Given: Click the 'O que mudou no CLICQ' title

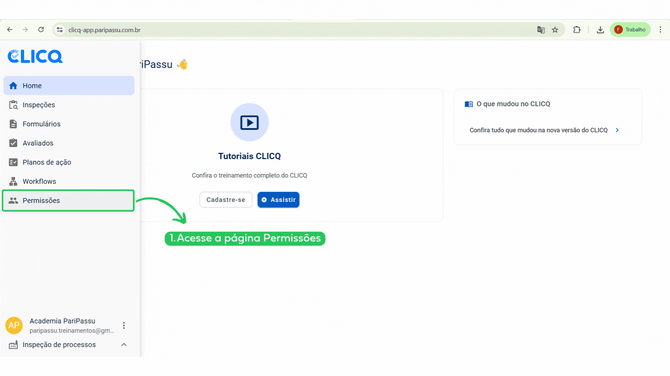Looking at the screenshot, I should [x=513, y=104].
